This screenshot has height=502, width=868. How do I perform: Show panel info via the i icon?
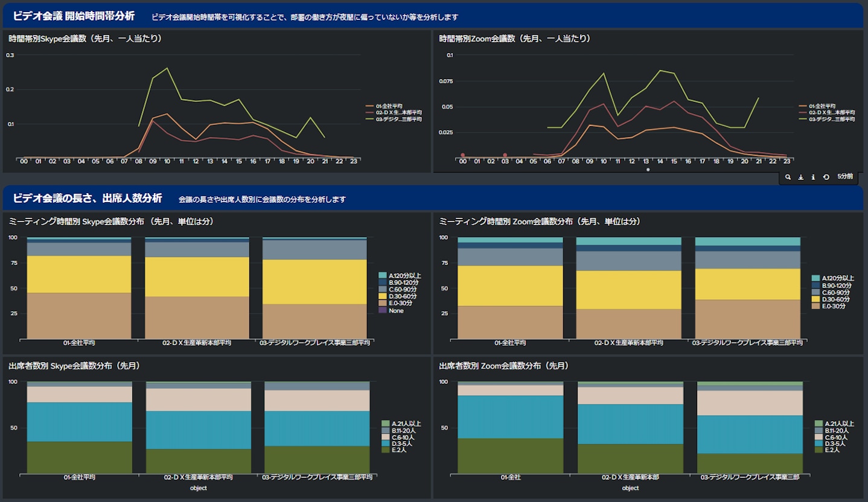[813, 177]
